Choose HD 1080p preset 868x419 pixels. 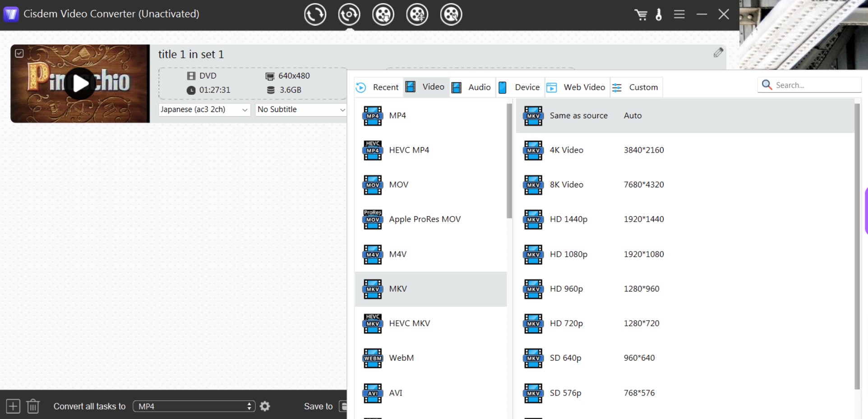point(685,254)
